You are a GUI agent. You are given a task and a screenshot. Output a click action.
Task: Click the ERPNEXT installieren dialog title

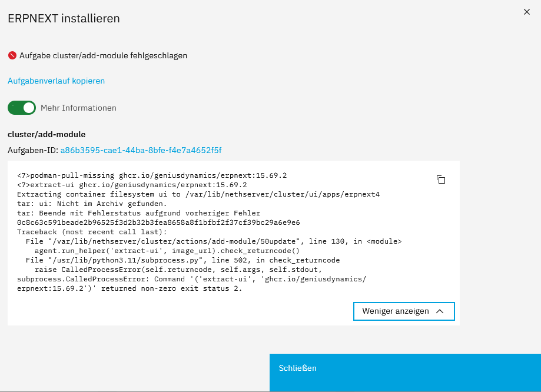[x=64, y=18]
